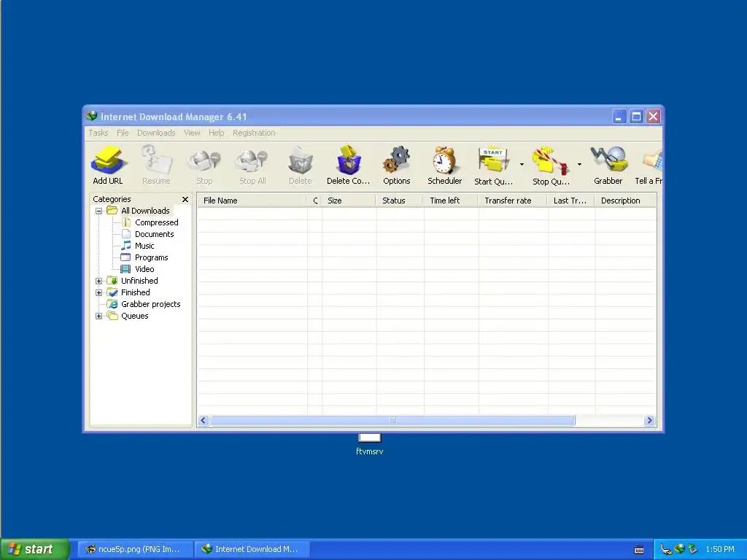The width and height of the screenshot is (747, 560).
Task: Sort by the Description column header
Action: click(625, 201)
